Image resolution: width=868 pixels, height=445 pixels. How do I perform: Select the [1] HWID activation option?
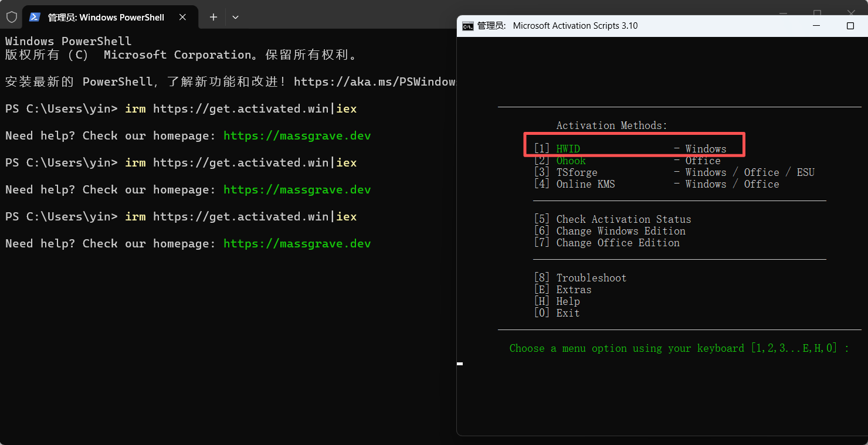630,149
